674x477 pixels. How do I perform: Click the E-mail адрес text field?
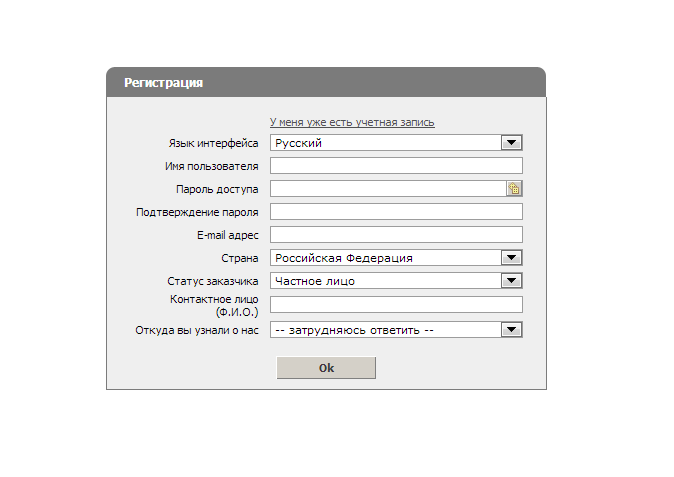pyautogui.click(x=396, y=235)
